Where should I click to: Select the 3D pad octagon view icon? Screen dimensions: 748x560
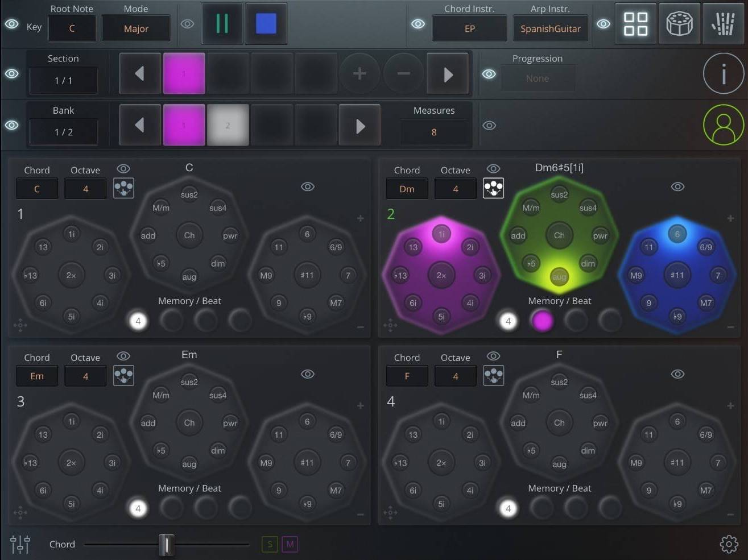click(679, 24)
